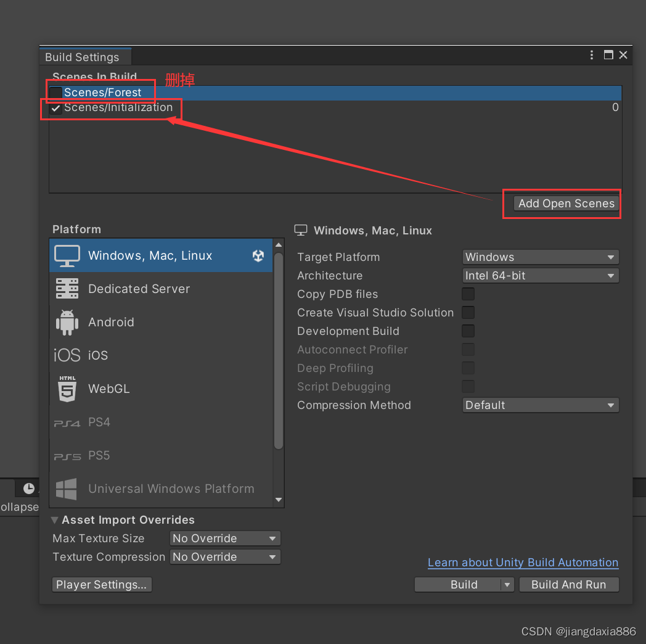646x644 pixels.
Task: Click the Compression Method label
Action: (354, 405)
